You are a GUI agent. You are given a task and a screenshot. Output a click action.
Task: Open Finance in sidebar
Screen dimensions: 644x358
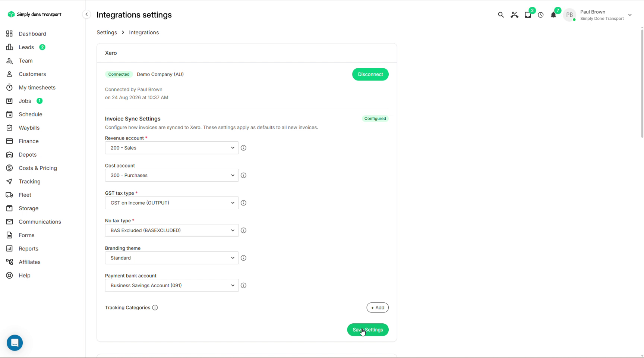click(x=29, y=141)
